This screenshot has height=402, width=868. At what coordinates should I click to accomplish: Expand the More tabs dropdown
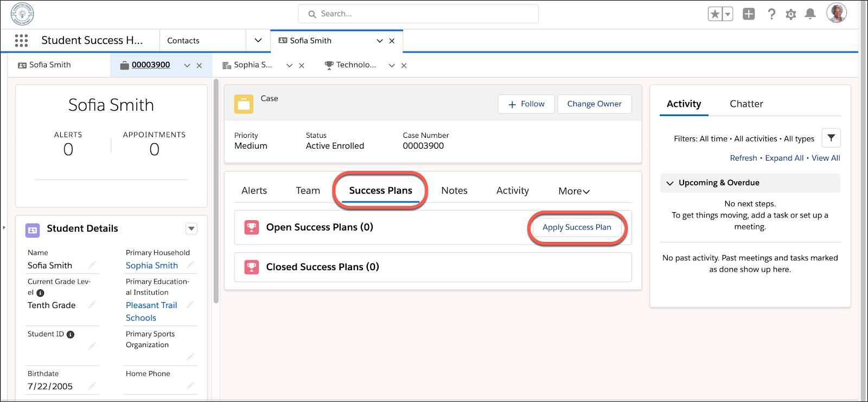(574, 192)
